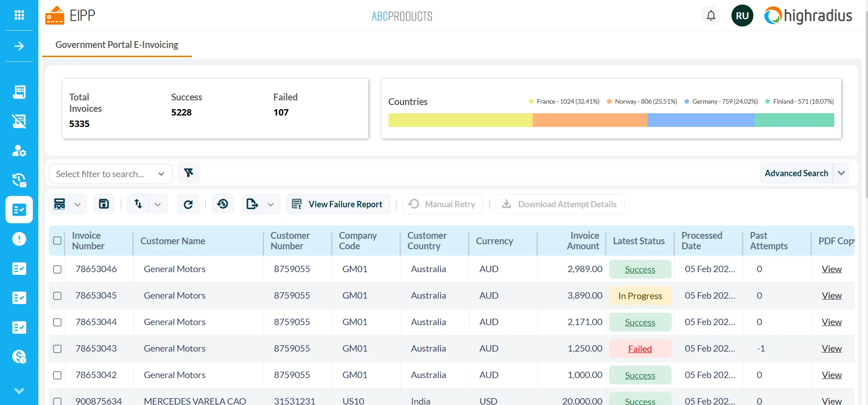Expand the export options dropdown arrow
This screenshot has height=405, width=868.
[x=271, y=204]
